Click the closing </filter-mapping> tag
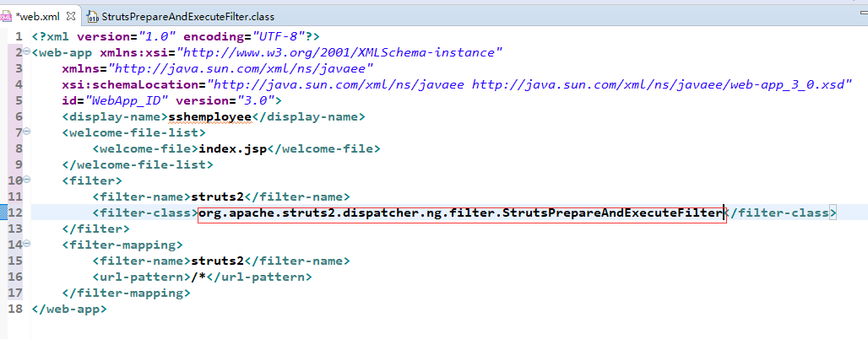This screenshot has height=339, width=868. pyautogui.click(x=127, y=293)
